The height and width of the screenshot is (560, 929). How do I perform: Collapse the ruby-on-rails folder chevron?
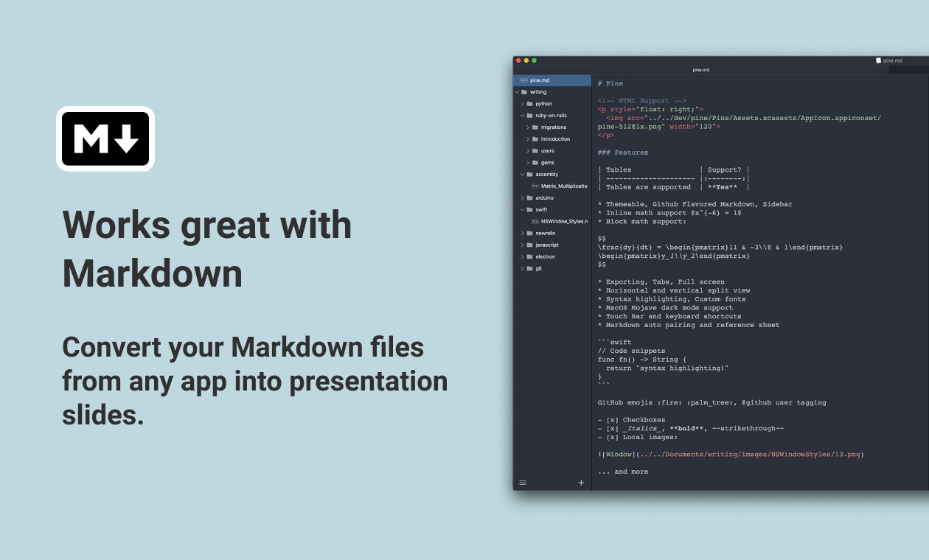tap(522, 116)
